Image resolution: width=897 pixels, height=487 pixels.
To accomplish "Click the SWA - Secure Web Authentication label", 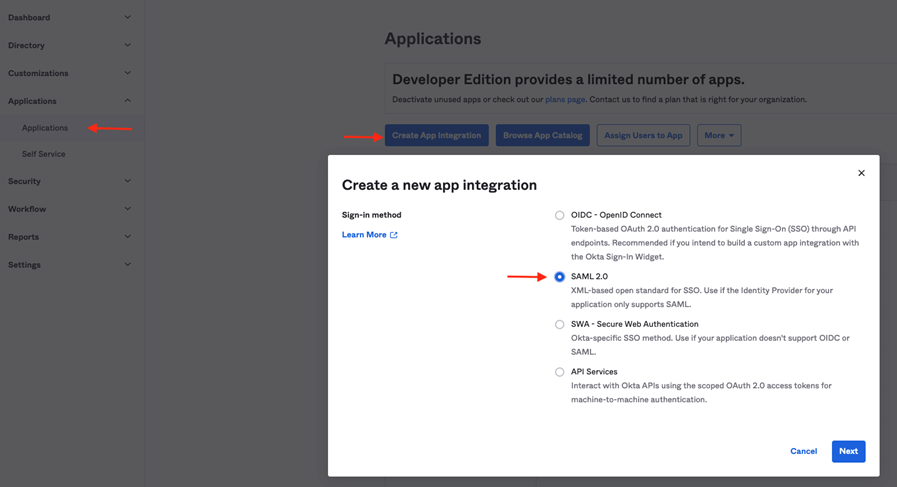I will 634,324.
